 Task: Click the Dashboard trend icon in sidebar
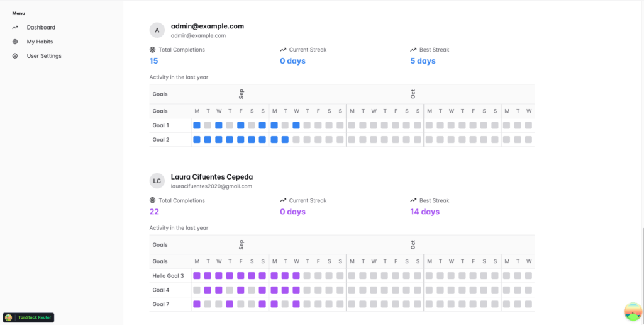coord(15,28)
